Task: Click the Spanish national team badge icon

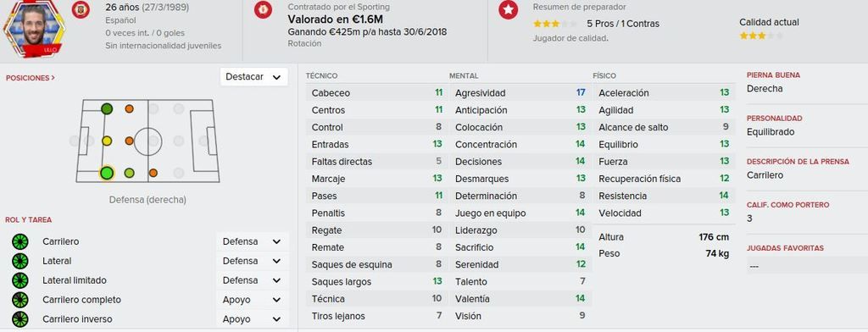Action: point(81,10)
